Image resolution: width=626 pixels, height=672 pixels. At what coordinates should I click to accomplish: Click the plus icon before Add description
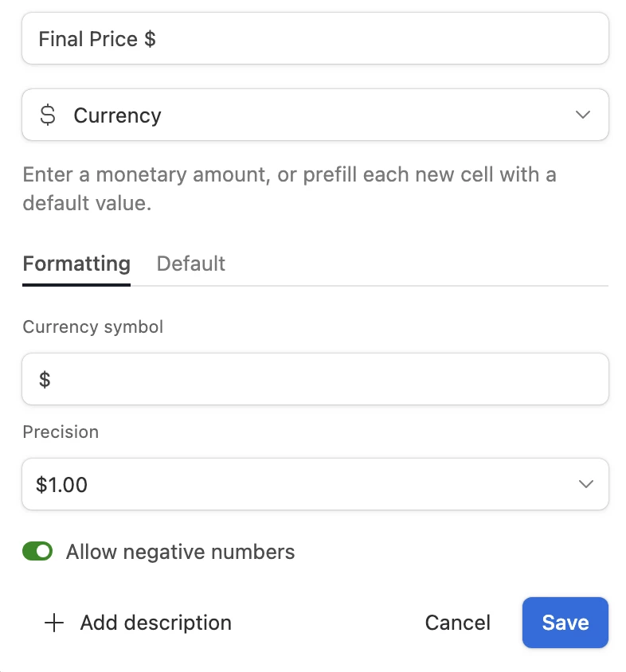pyautogui.click(x=53, y=623)
